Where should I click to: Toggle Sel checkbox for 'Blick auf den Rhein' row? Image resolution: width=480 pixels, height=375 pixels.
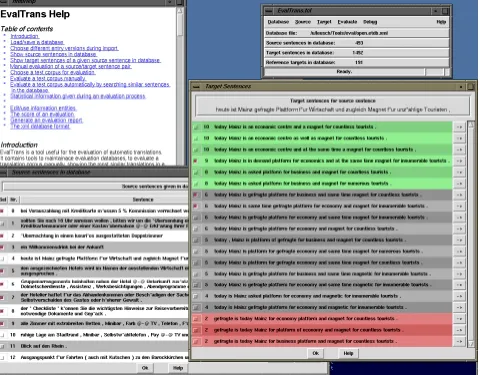pyautogui.click(x=2, y=346)
